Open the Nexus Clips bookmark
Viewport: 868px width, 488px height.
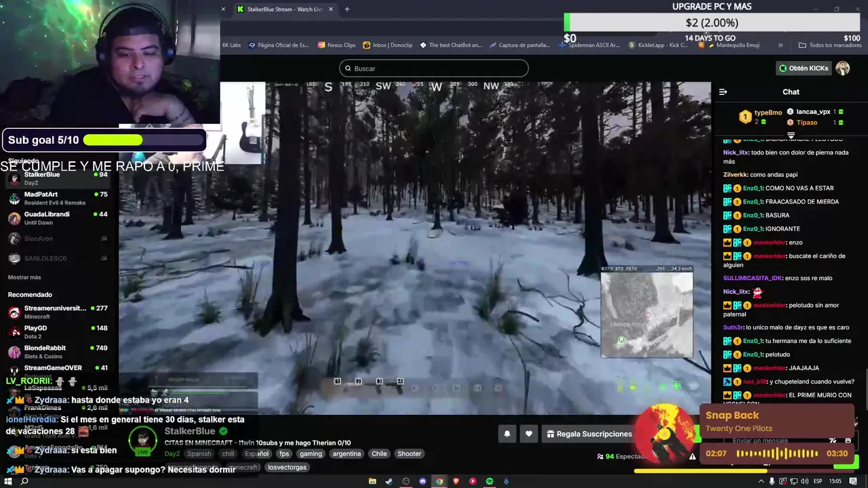336,45
